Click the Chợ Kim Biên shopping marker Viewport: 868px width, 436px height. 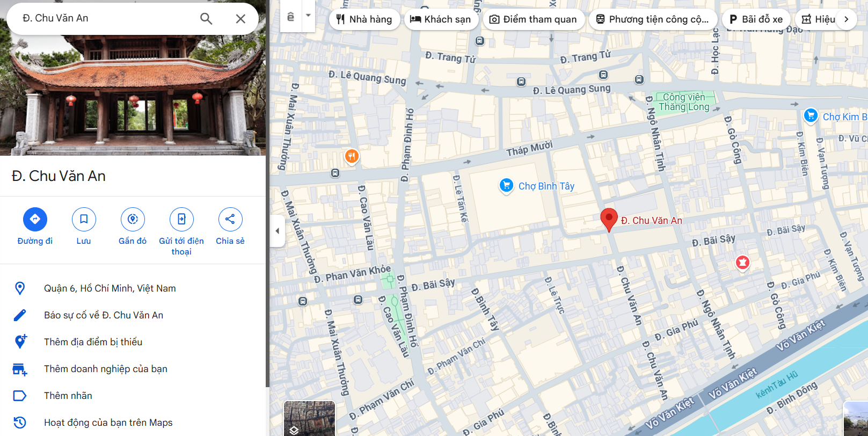tap(811, 116)
